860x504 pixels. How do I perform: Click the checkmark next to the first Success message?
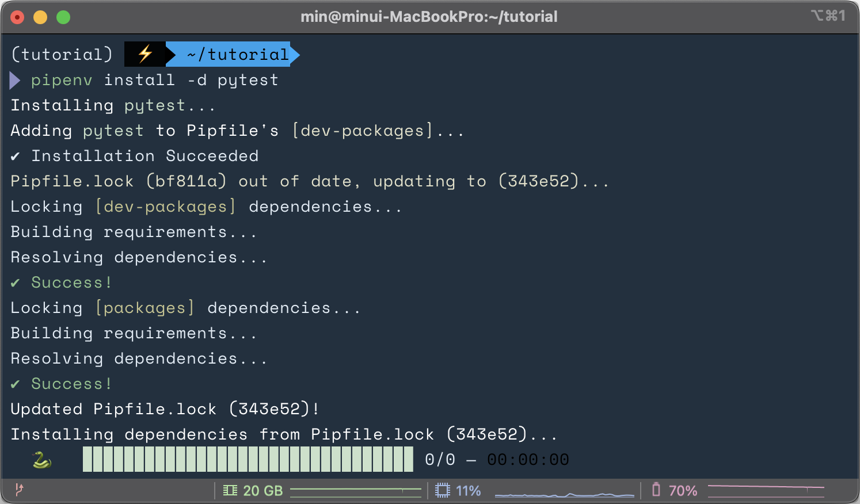point(15,282)
